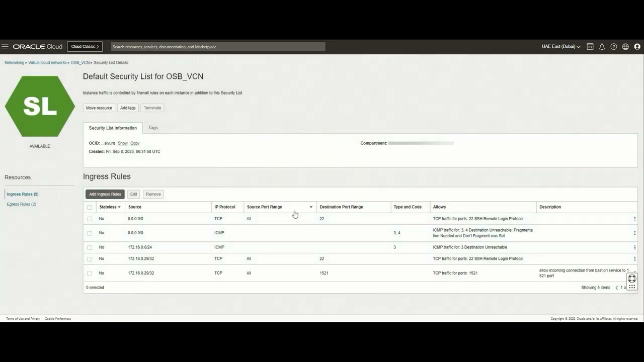Open Terms of Use and Privacy link

[x=23, y=319]
